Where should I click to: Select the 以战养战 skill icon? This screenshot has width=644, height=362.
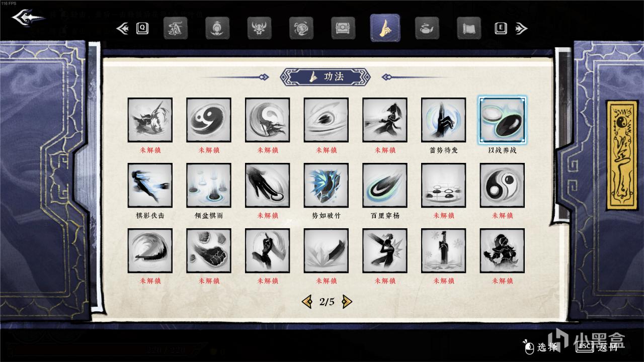tap(502, 120)
